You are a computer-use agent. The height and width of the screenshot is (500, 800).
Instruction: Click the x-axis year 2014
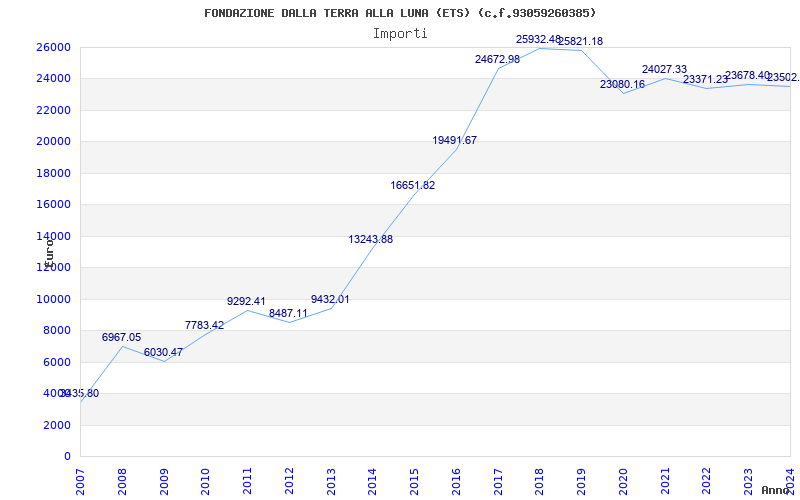[372, 482]
